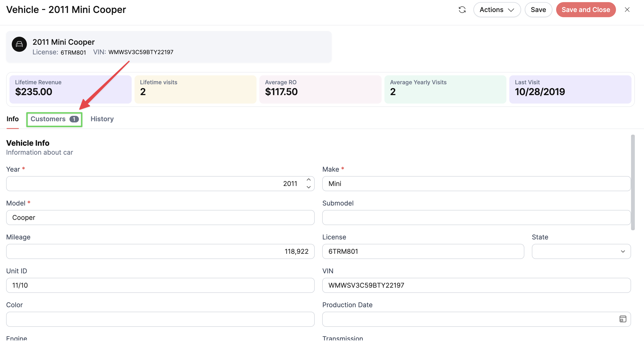
Task: Close the vehicle dialog with X
Action: click(x=627, y=10)
